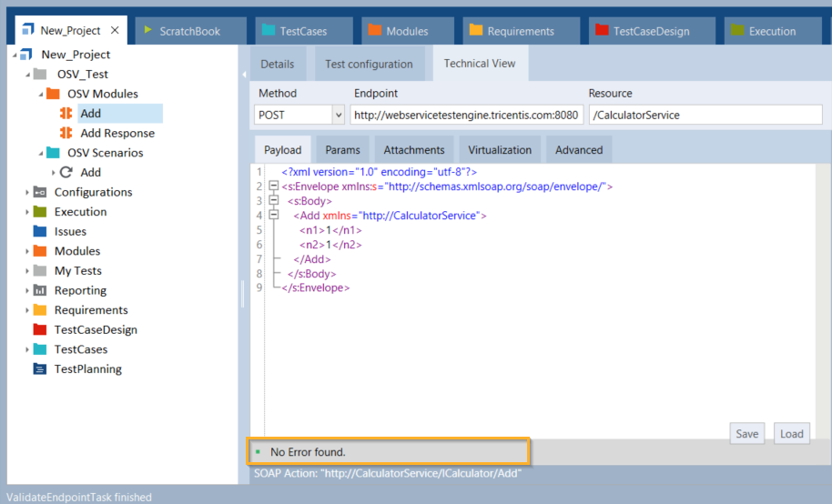Collapse the s:Body XML node
This screenshot has width=832, height=504.
point(271,201)
